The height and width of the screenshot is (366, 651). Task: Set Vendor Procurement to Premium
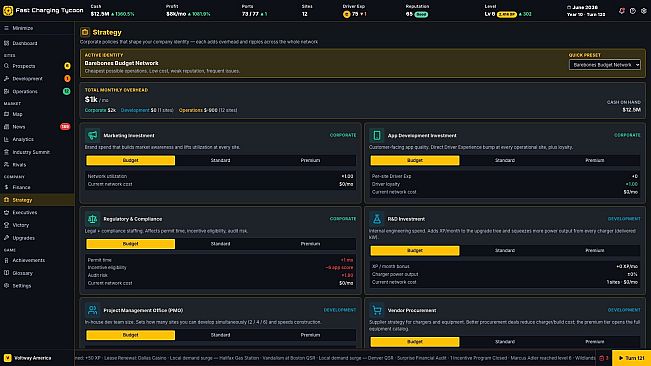(x=595, y=342)
